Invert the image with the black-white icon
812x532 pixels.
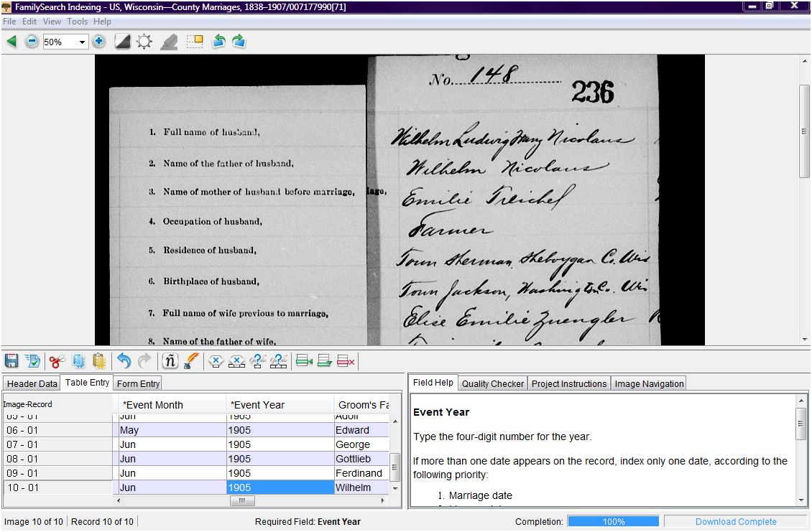click(123, 42)
